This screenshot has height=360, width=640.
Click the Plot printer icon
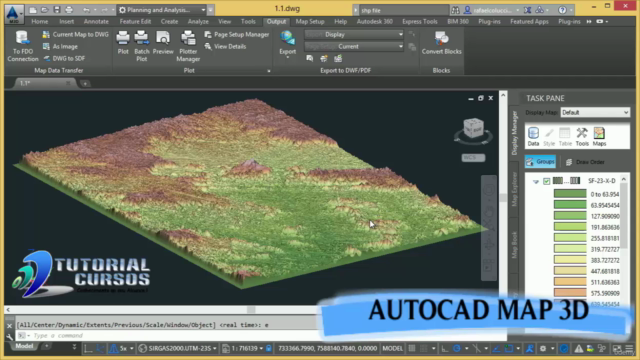(123, 43)
